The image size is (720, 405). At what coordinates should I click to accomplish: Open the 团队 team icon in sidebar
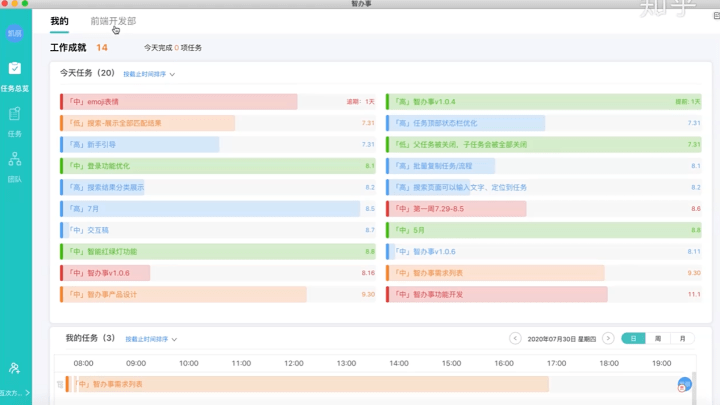[14, 160]
